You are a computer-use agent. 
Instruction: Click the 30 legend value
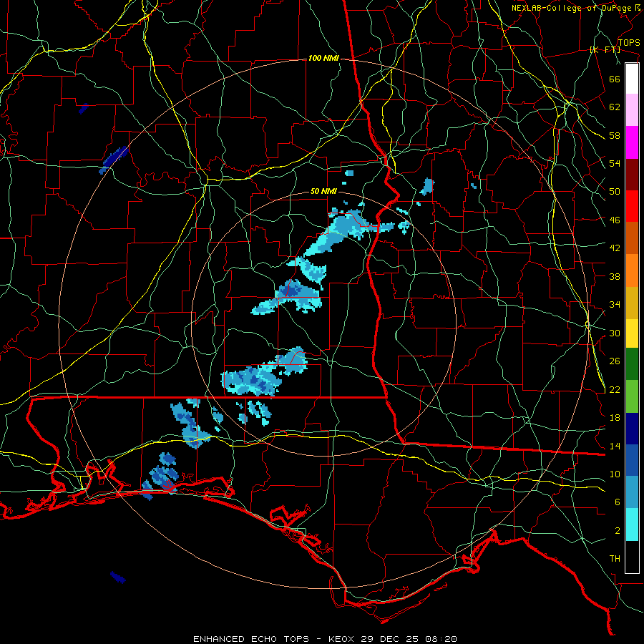[615, 333]
